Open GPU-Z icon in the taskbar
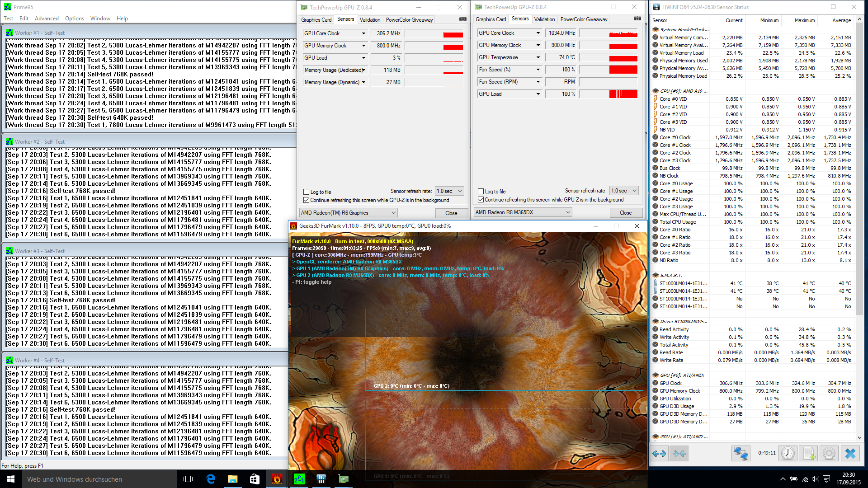Screen dimensions: 868x488 click(344, 479)
